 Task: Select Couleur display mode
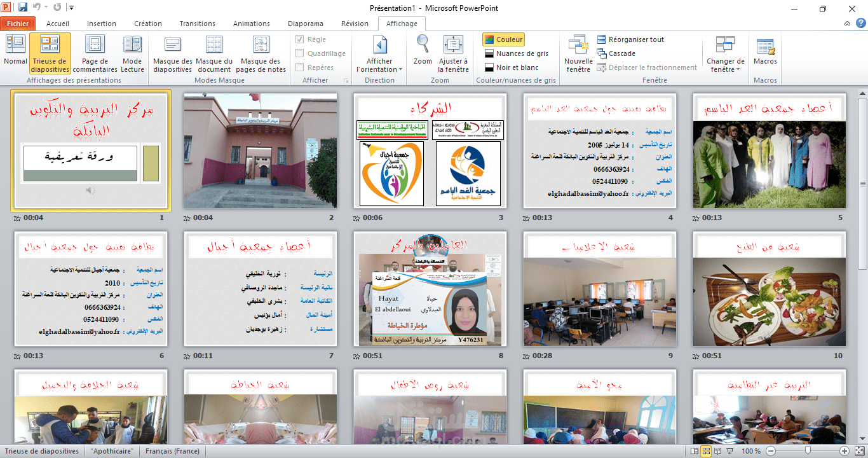[x=503, y=39]
